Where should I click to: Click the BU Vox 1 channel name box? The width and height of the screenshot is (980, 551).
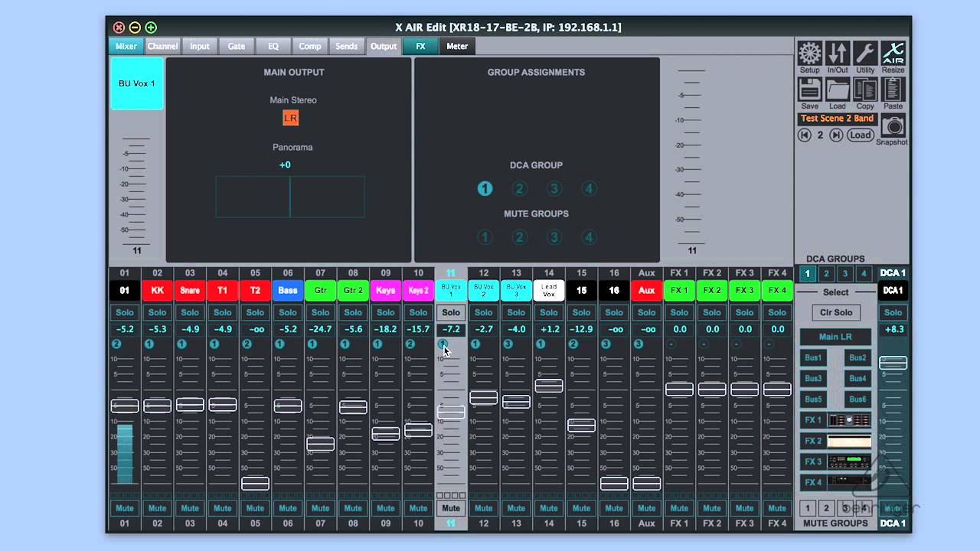tap(137, 83)
